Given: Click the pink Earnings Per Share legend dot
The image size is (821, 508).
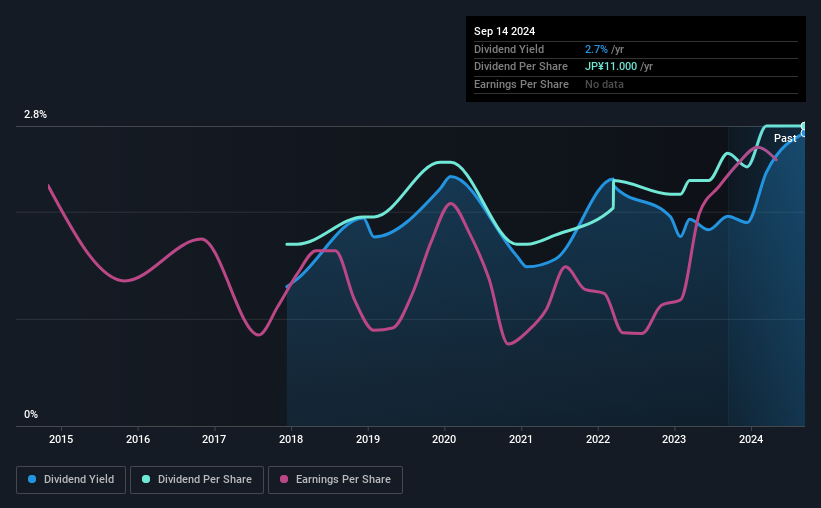Looking at the screenshot, I should (x=284, y=479).
